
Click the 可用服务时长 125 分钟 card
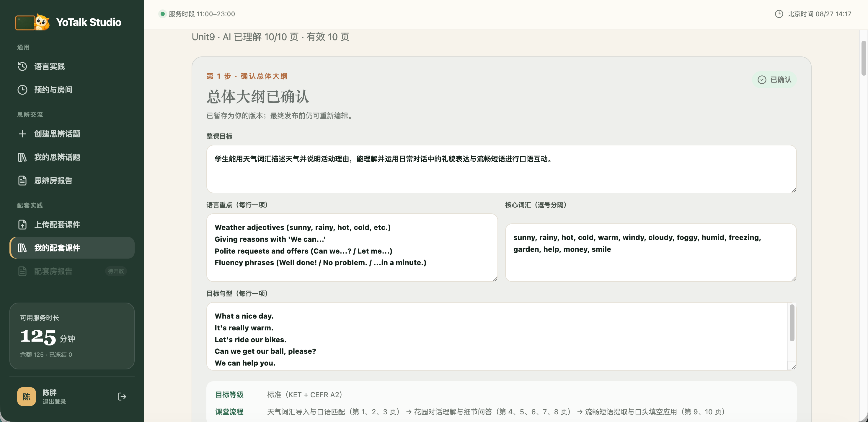point(72,336)
